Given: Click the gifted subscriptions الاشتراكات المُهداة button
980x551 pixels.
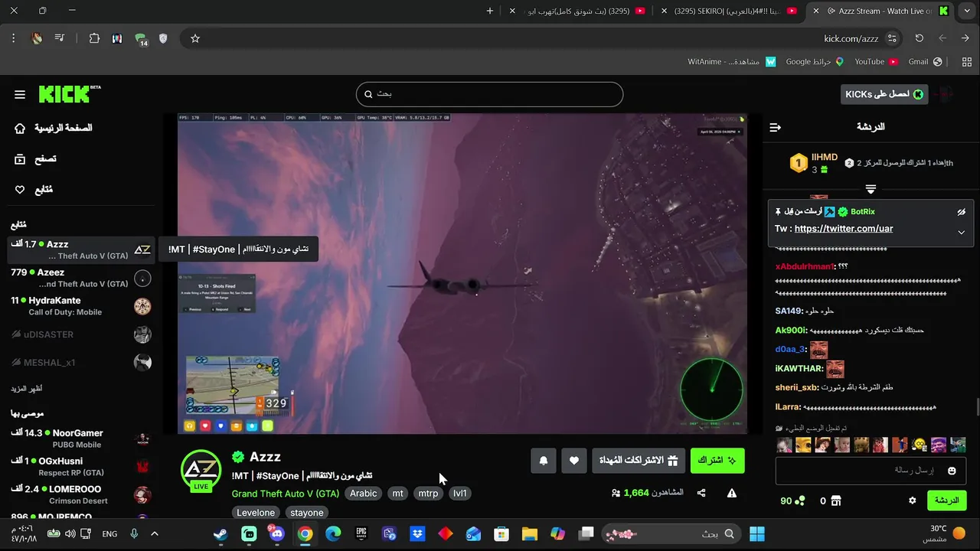Looking at the screenshot, I should click(x=638, y=461).
